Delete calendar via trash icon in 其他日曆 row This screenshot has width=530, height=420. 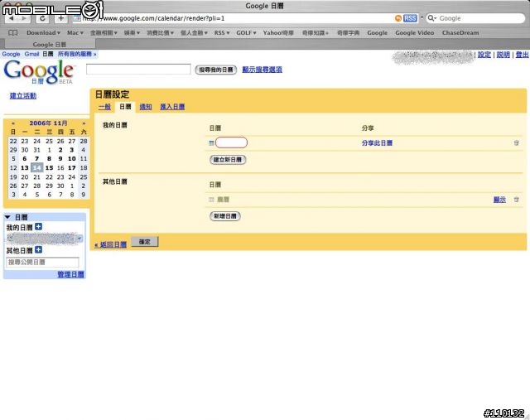point(516,200)
